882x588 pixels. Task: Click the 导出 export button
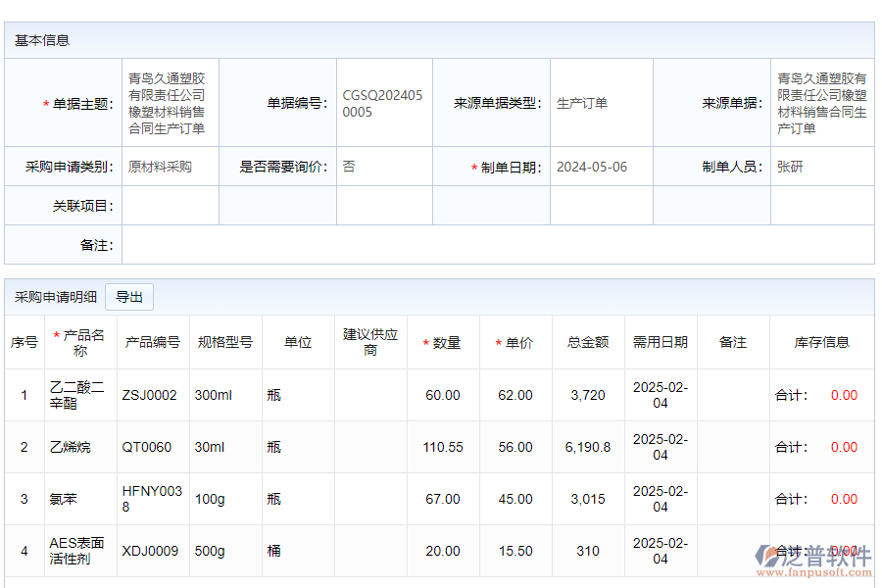pyautogui.click(x=129, y=297)
